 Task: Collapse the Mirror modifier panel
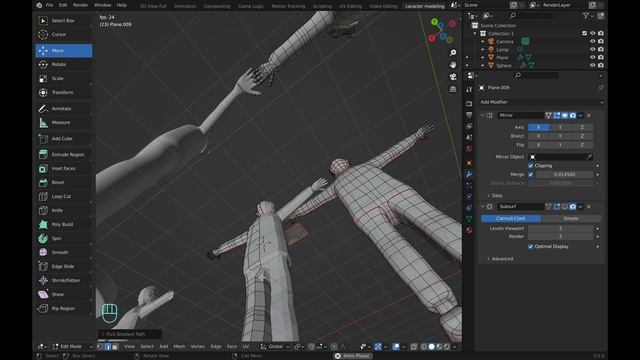pyautogui.click(x=482, y=116)
